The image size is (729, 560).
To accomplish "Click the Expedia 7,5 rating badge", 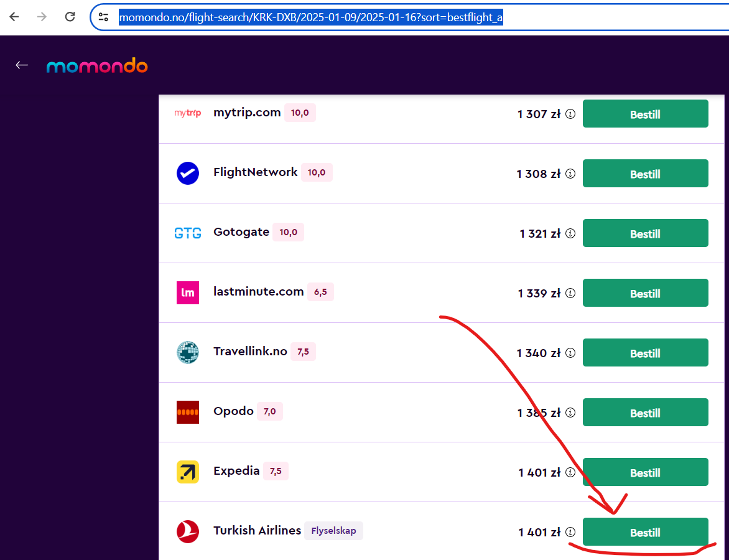I will 276,471.
